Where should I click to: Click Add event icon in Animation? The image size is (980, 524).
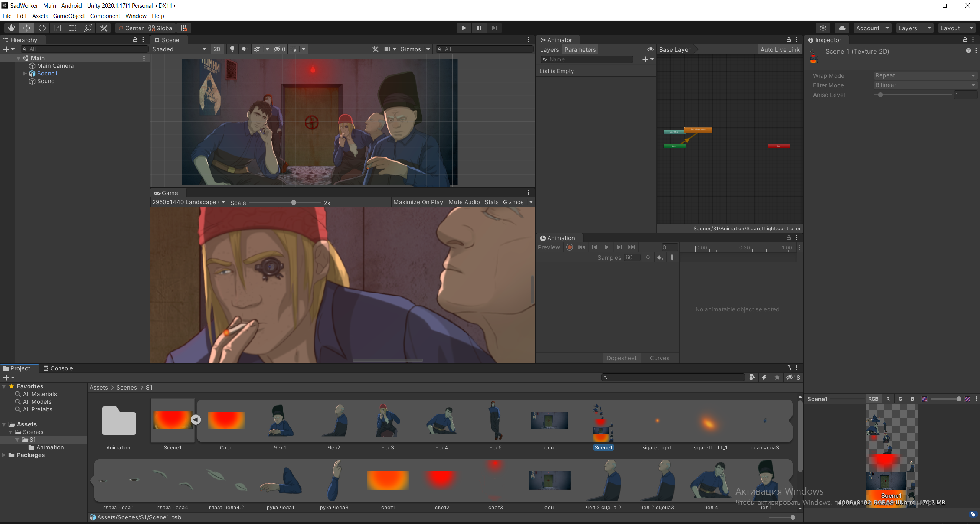[673, 257]
